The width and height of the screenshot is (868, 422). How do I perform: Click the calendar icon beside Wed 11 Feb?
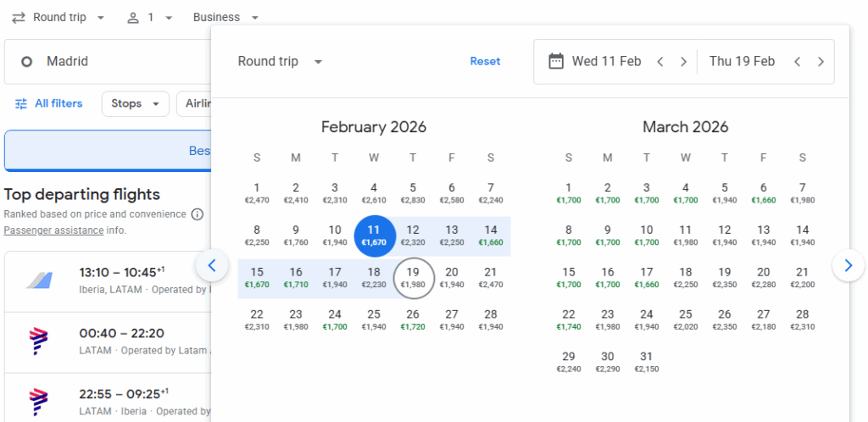(556, 61)
